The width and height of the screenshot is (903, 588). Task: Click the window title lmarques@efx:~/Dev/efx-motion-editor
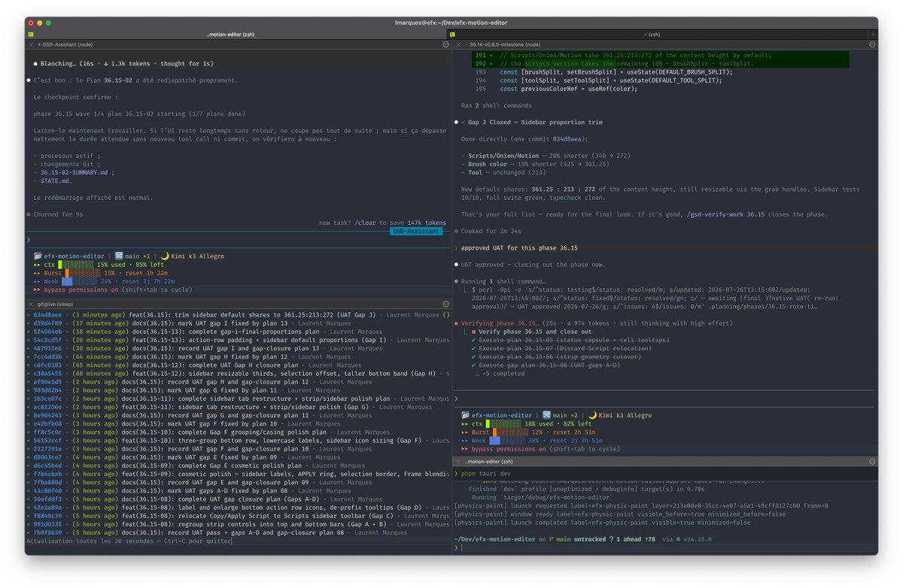(451, 23)
